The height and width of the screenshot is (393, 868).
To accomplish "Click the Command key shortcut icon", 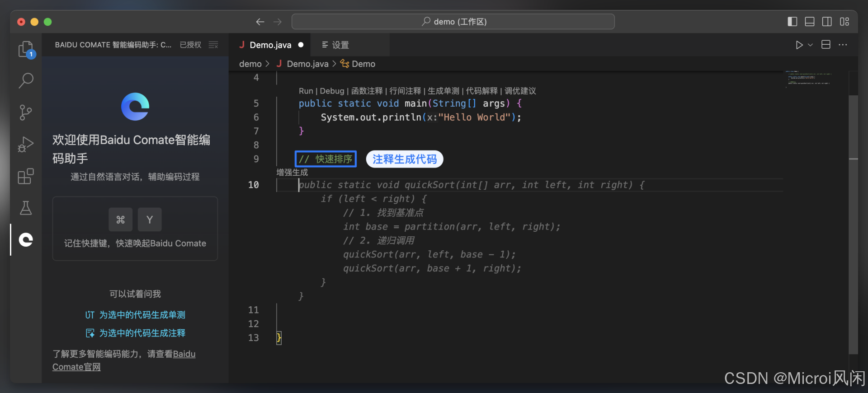I will pos(120,220).
